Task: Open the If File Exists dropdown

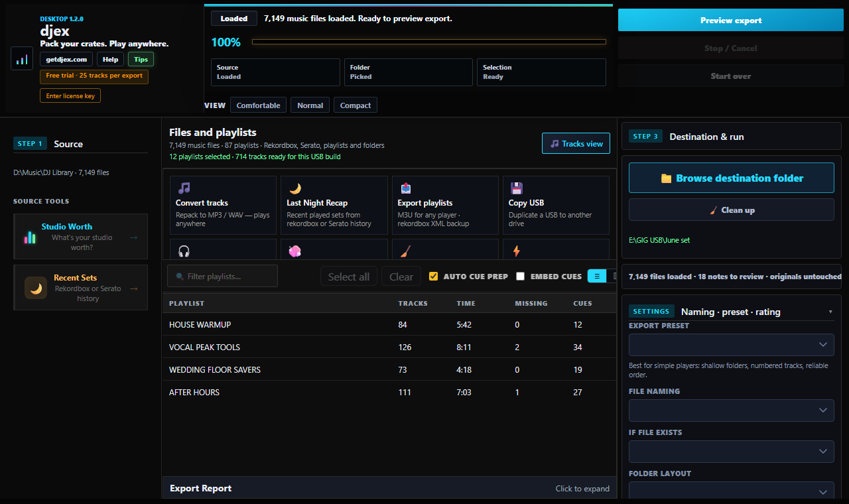Action: pyautogui.click(x=732, y=452)
